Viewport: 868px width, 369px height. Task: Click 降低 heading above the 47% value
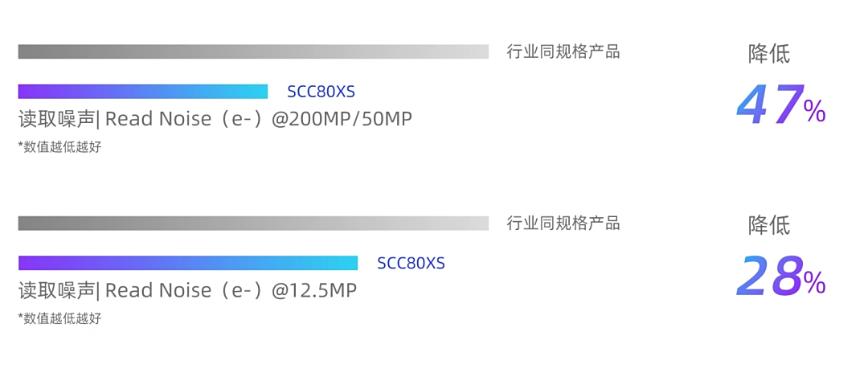pyautogui.click(x=769, y=54)
